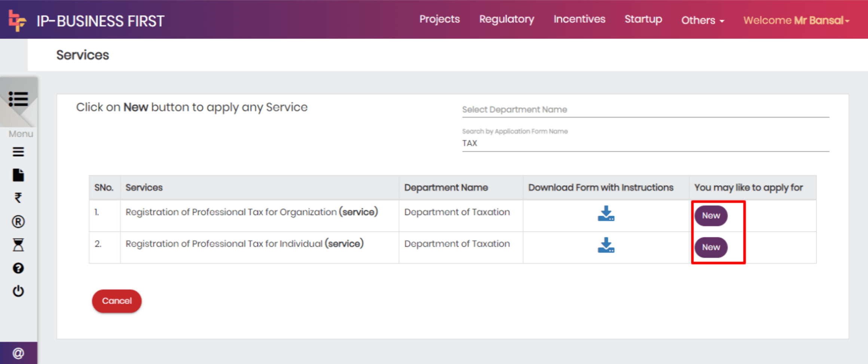The image size is (868, 364).
Task: Click the IP-Business First logo
Action: pyautogui.click(x=17, y=21)
